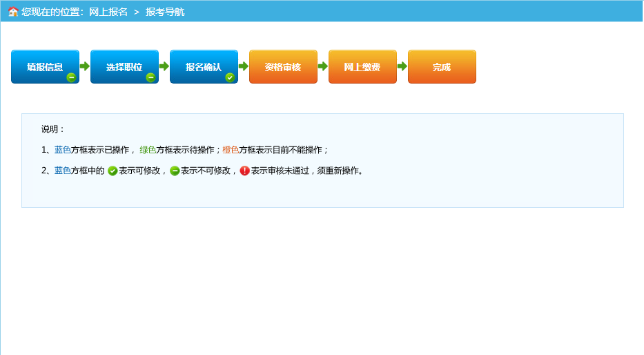This screenshot has width=644, height=355.
Task: Click the 报名确认 step button
Action: click(204, 66)
